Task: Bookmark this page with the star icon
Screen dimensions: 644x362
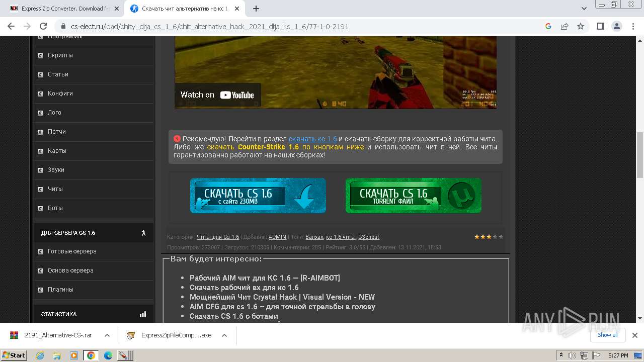Action: pyautogui.click(x=581, y=26)
